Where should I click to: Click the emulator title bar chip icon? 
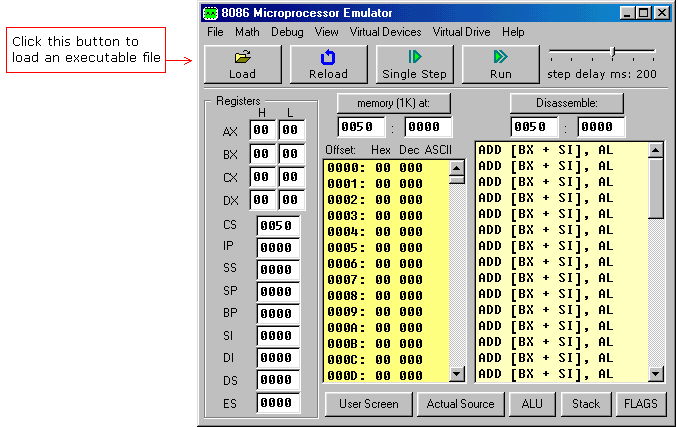click(210, 13)
